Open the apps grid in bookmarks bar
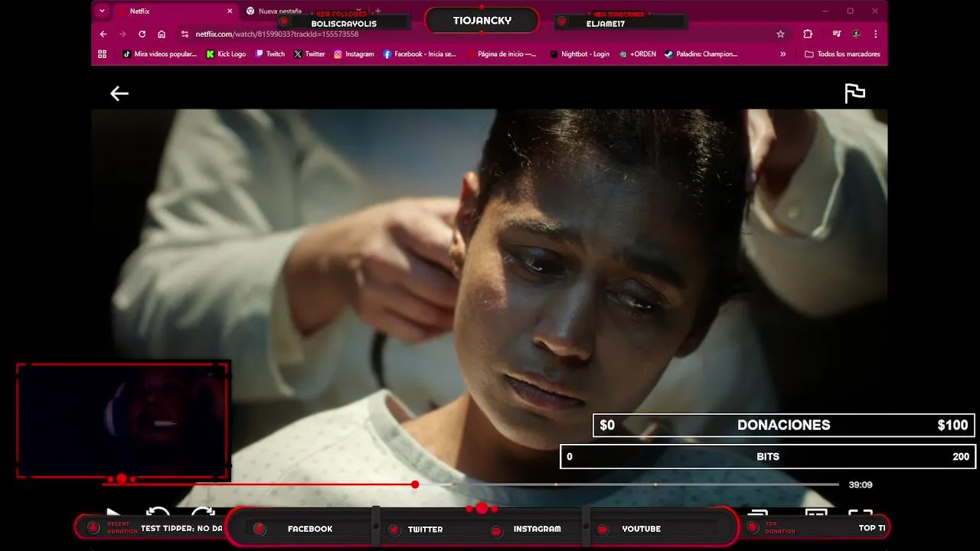Screen dimensions: 980x551 pos(102,54)
